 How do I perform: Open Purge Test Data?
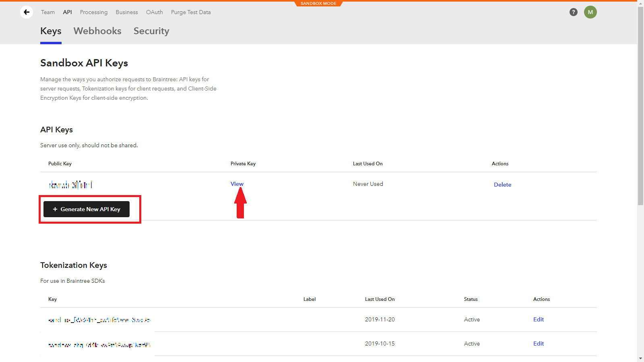191,12
